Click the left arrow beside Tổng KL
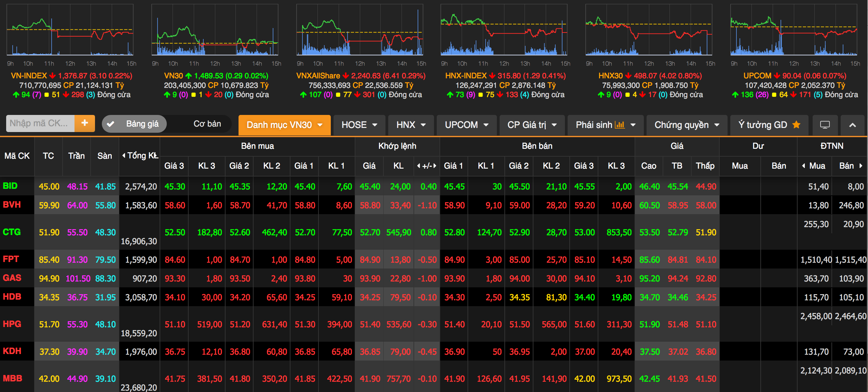Image resolution: width=868 pixels, height=392 pixels. click(x=124, y=156)
